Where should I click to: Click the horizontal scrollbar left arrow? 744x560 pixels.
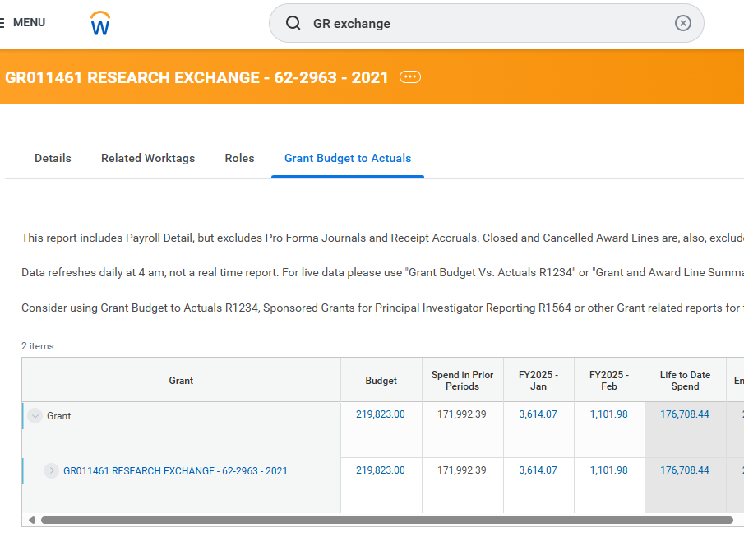31,520
